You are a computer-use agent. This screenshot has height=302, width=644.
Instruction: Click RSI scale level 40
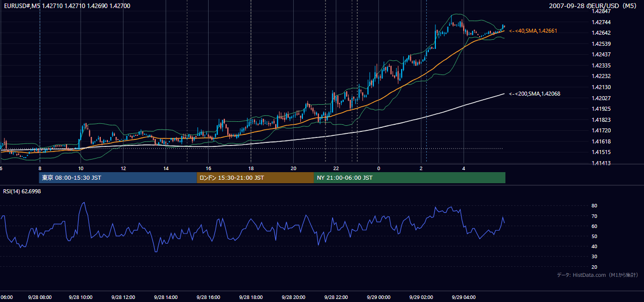[x=595, y=247]
